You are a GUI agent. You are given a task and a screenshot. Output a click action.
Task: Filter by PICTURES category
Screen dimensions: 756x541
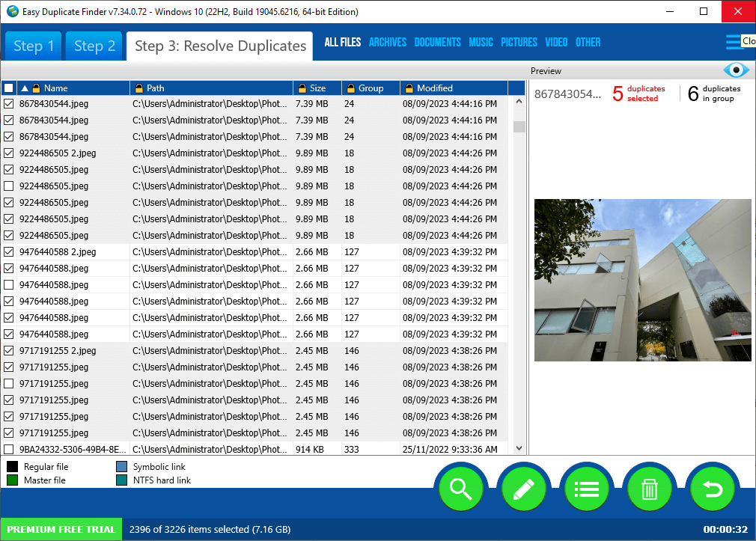[x=519, y=43]
